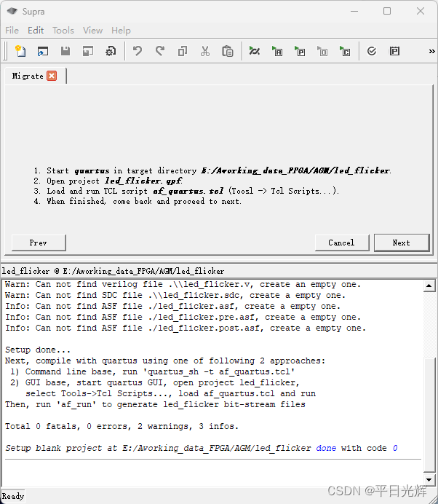Click step 1 'Start quartus in target directory'
The height and width of the screenshot is (504, 438).
click(212, 170)
